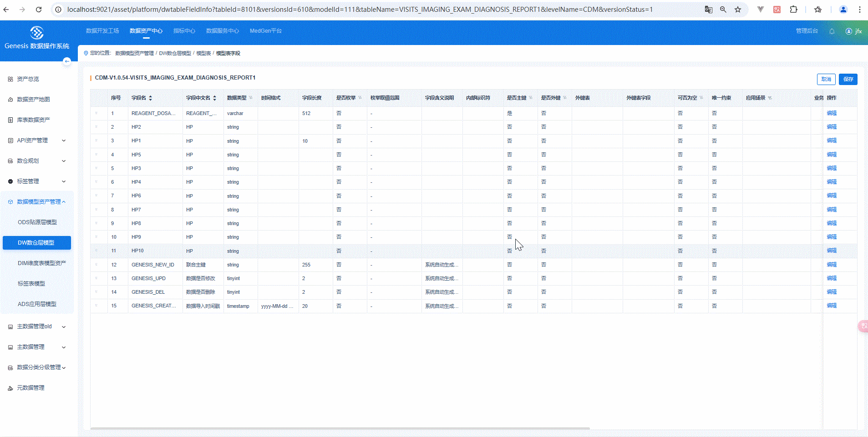The height and width of the screenshot is (437, 868).
Task: Click the site info icon in address bar
Action: 58,10
